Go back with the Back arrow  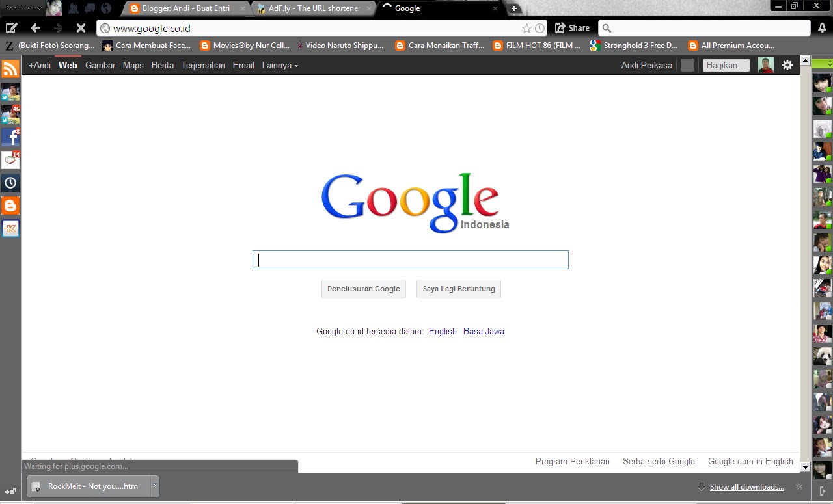click(35, 28)
